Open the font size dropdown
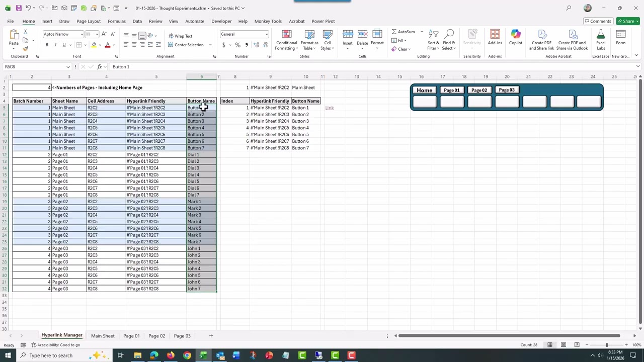Screen dimensions: 644x362 tap(97, 34)
